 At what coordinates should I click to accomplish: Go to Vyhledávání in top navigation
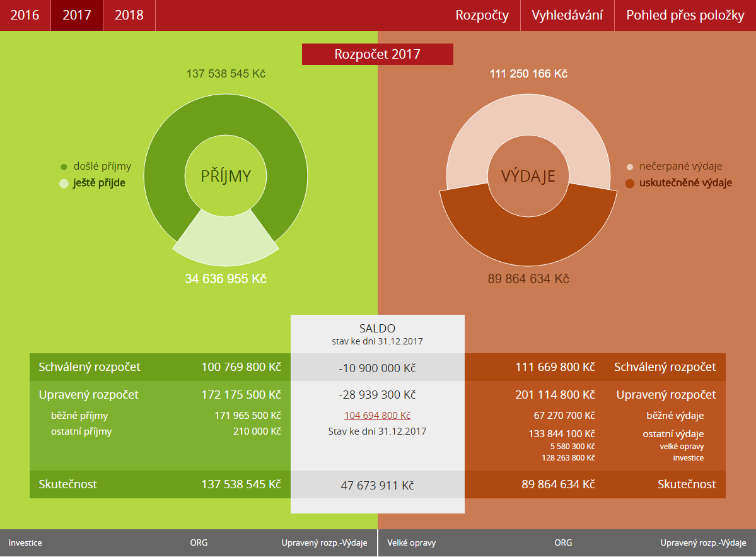(567, 15)
